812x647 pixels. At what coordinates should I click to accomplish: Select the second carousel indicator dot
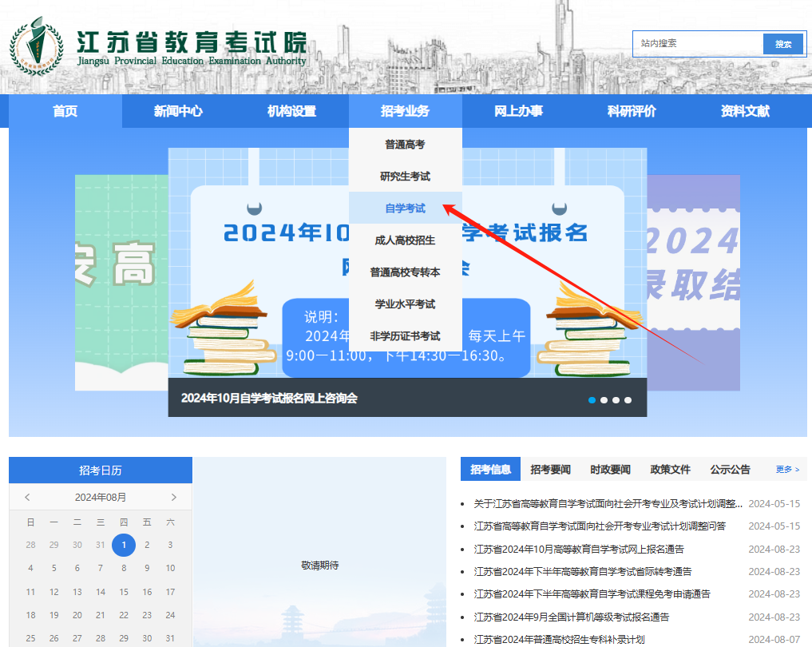(x=604, y=399)
